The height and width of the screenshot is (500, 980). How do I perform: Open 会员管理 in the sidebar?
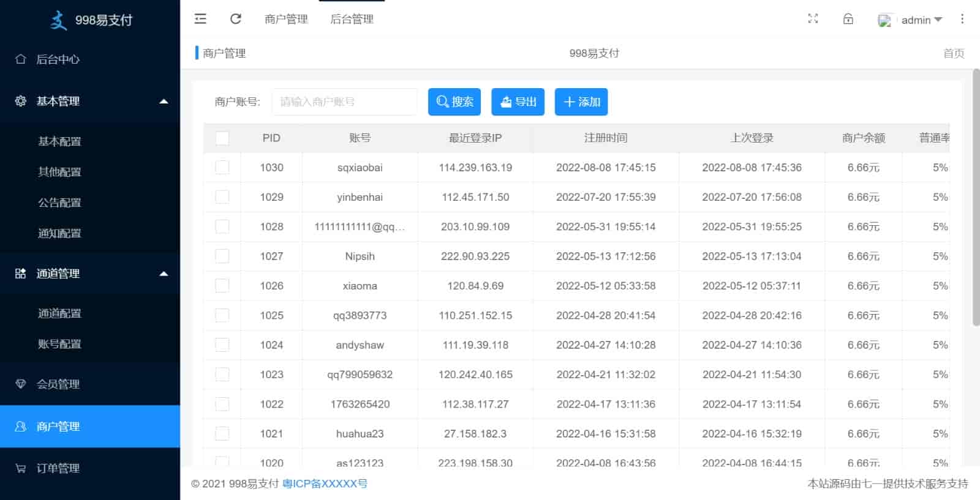pyautogui.click(x=58, y=384)
